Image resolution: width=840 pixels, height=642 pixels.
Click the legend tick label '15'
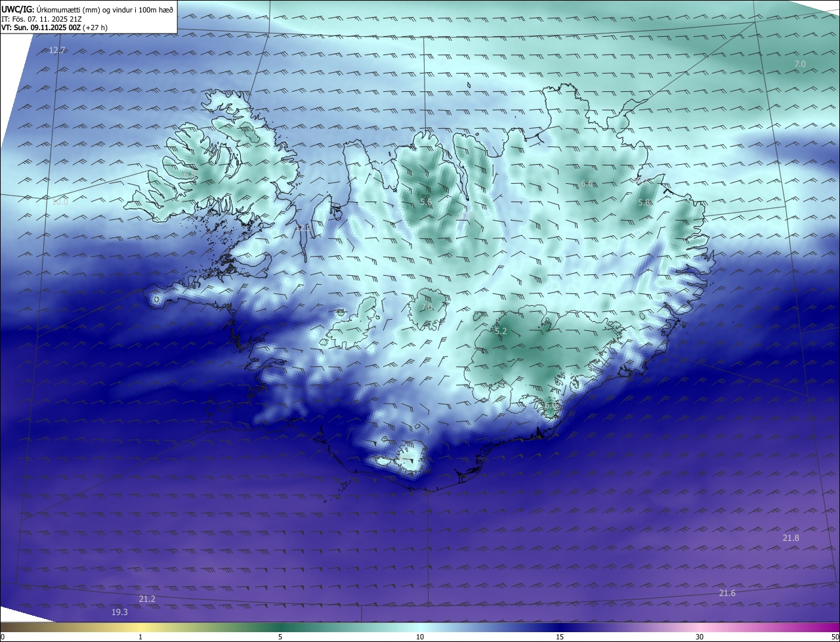pos(560,637)
